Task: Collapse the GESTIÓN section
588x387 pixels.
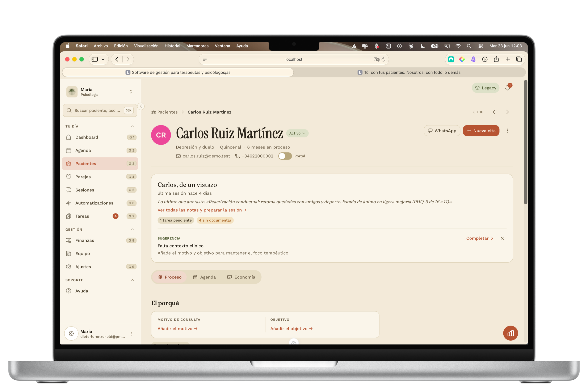Action: pos(133,229)
